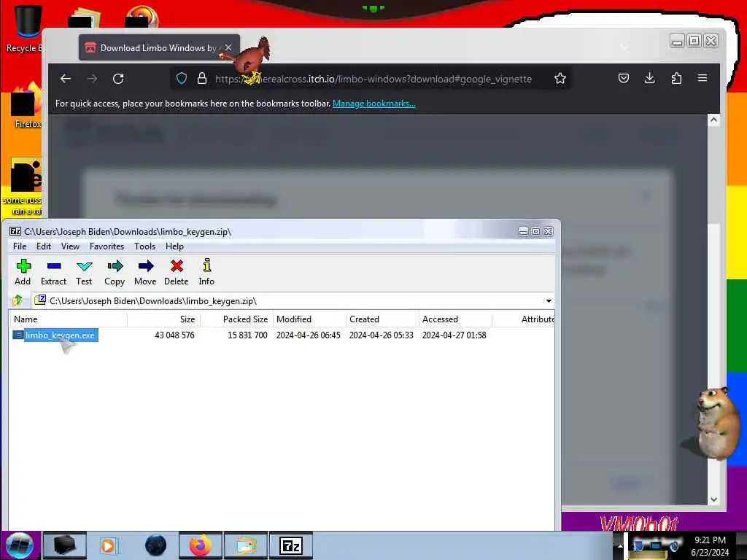Open the Edit menu in 7-Zip
The height and width of the screenshot is (560, 747).
click(x=43, y=246)
